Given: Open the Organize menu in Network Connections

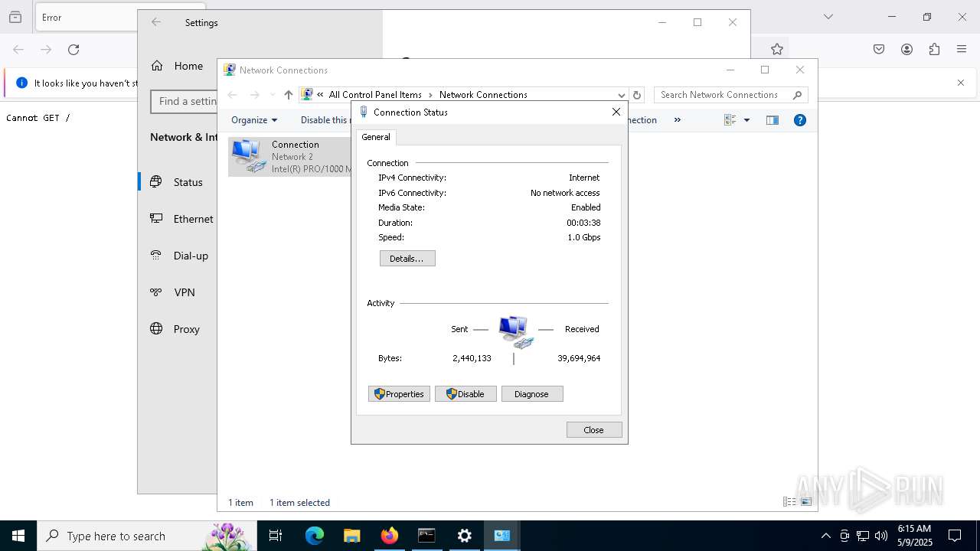Looking at the screenshot, I should tap(254, 120).
